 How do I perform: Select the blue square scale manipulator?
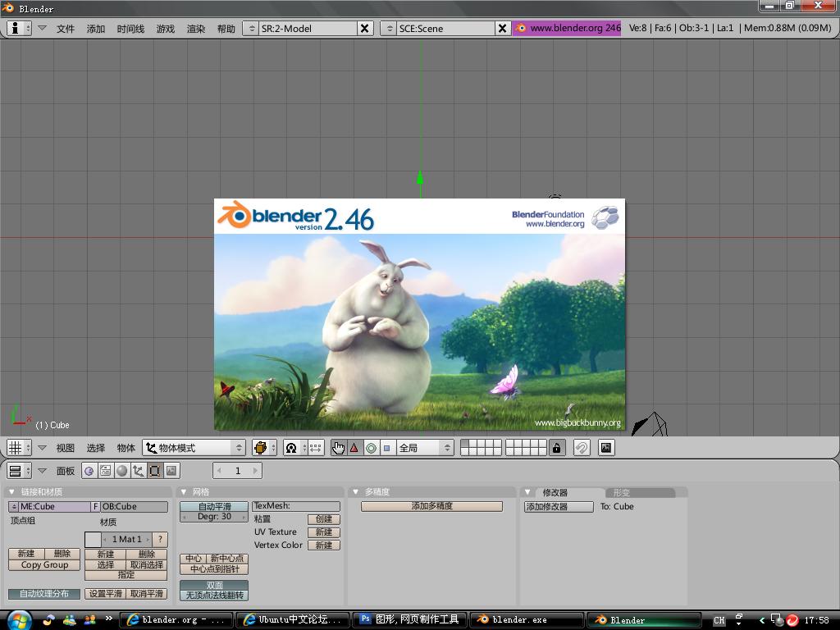point(387,448)
